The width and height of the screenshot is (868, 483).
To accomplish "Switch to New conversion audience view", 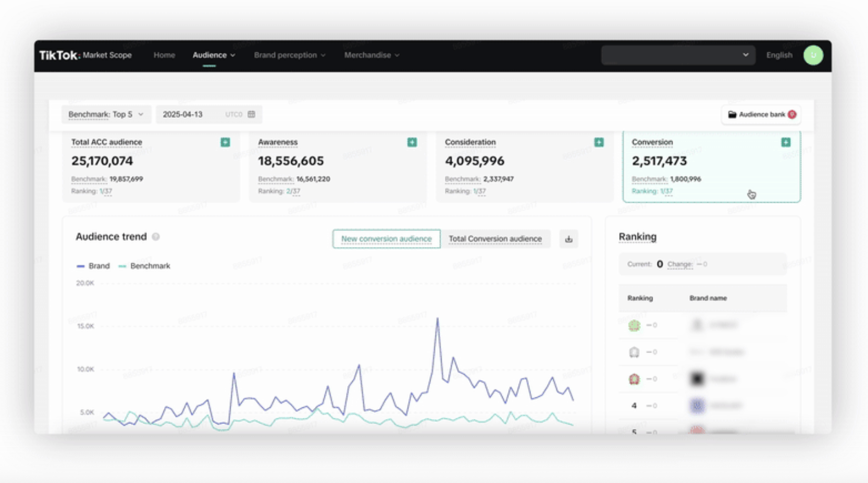I will [x=386, y=239].
